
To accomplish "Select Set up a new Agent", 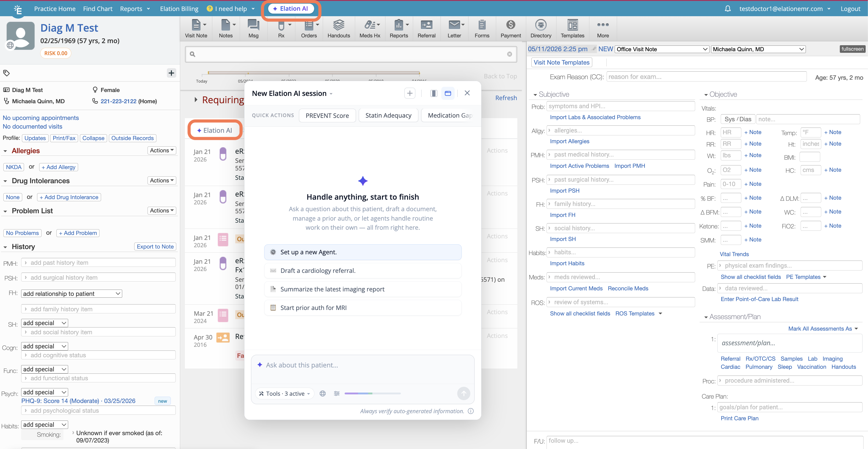I will [x=362, y=252].
